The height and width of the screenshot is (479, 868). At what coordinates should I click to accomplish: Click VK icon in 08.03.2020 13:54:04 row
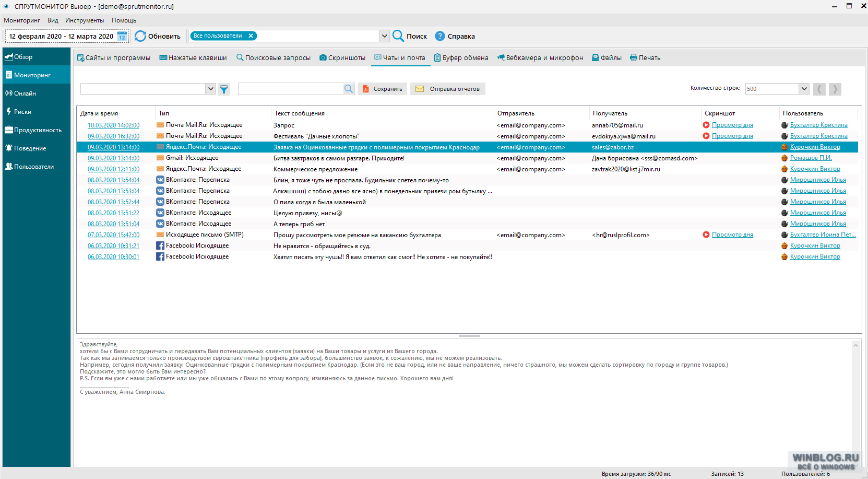160,180
